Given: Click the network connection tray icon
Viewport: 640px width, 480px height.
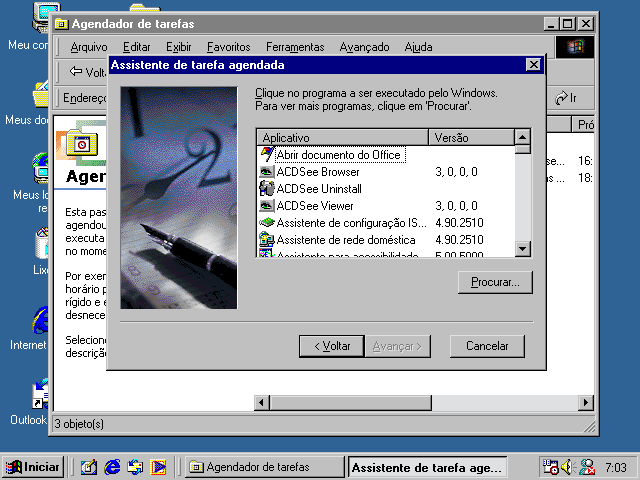Looking at the screenshot, I should click(x=587, y=467).
